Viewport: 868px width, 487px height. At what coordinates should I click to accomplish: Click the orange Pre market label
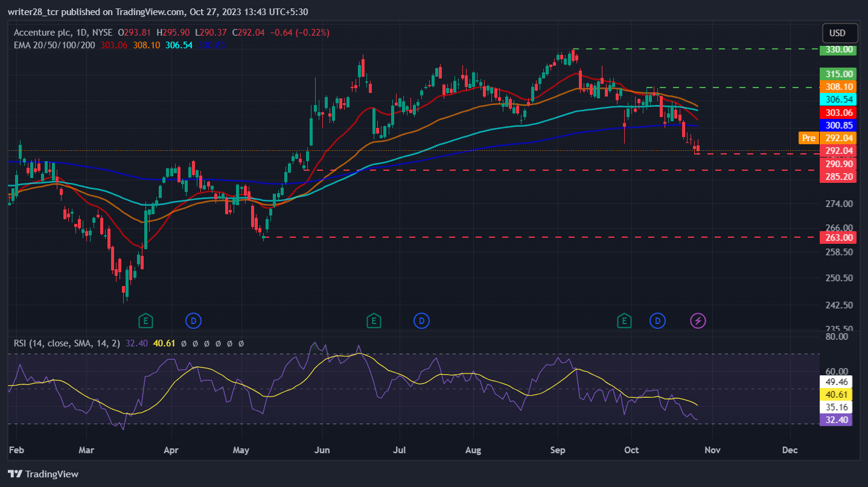(808, 138)
